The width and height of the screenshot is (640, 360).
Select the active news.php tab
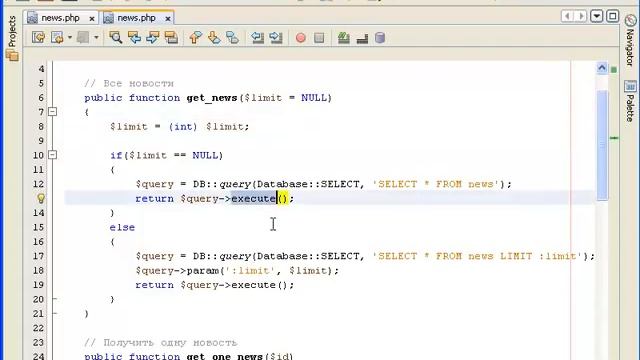[x=136, y=18]
